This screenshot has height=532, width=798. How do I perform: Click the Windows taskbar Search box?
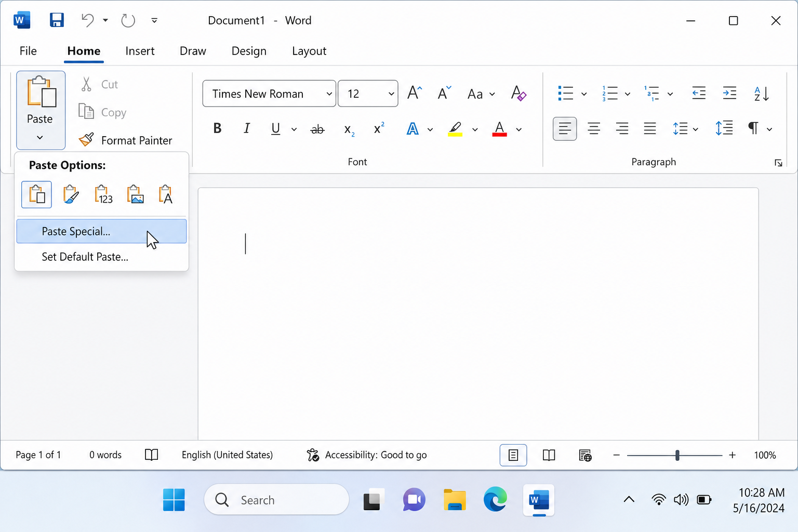276,500
